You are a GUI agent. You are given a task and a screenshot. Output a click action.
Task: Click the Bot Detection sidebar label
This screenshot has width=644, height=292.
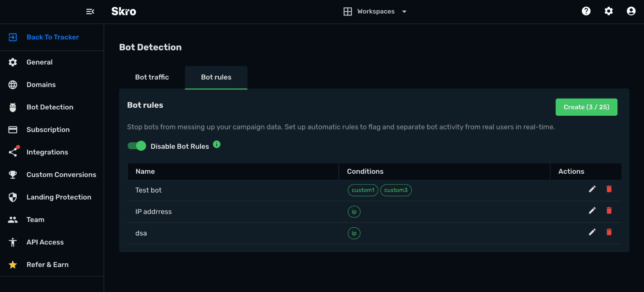(50, 107)
